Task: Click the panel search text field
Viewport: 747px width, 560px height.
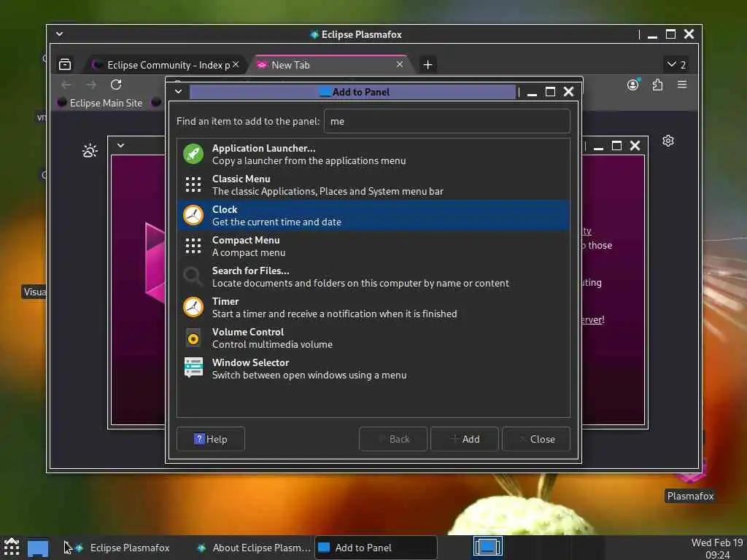Action: tap(447, 121)
